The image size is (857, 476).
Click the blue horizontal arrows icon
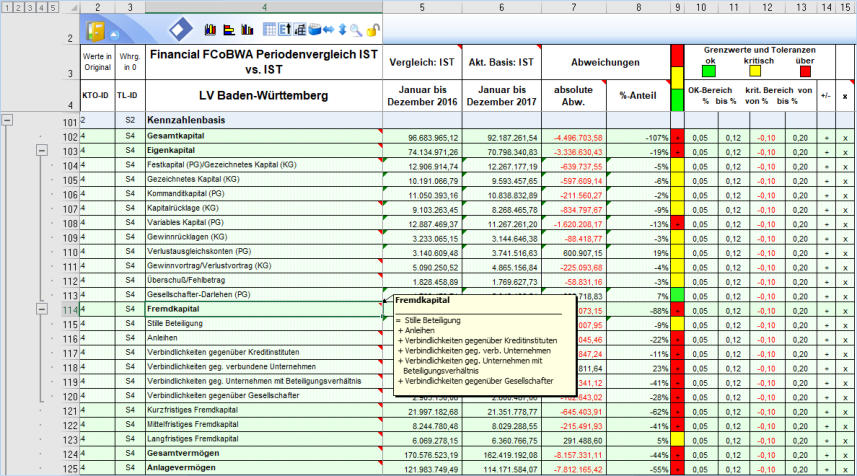point(328,30)
